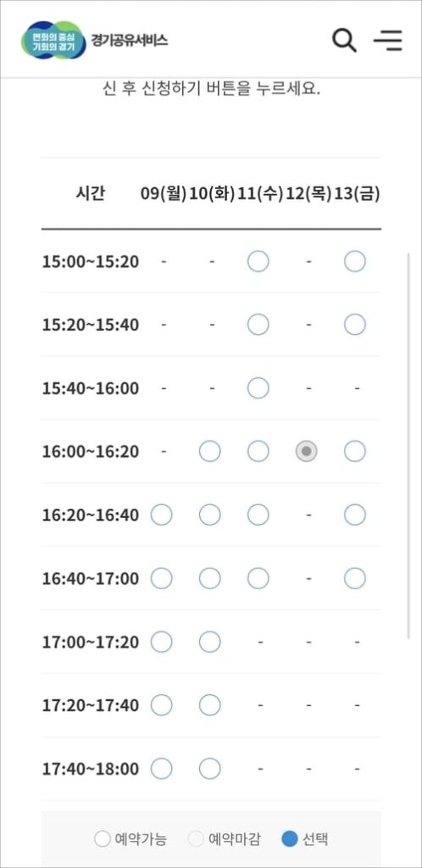Image resolution: width=422 pixels, height=868 pixels.
Task: Select 16:00~16:20 slot for 10(화)
Action: (x=209, y=452)
